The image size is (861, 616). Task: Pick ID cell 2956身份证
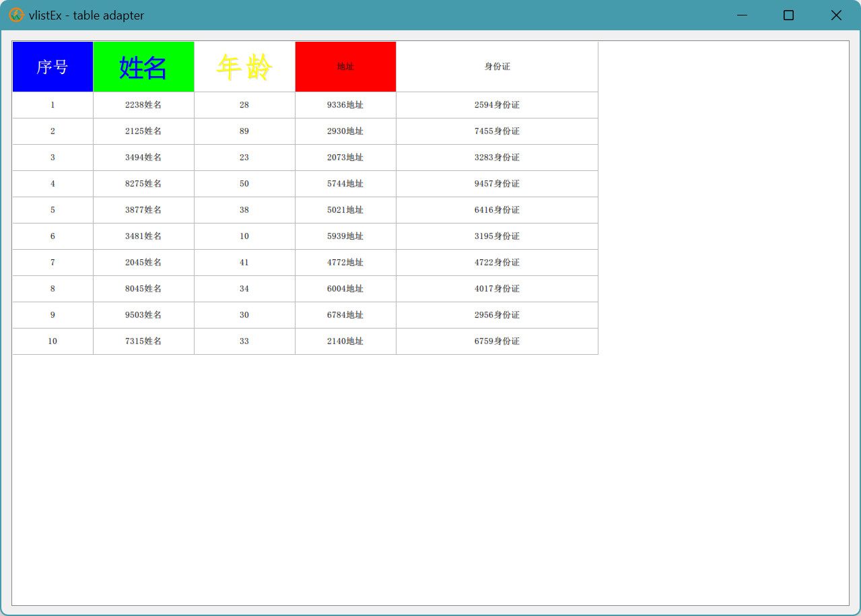point(497,315)
